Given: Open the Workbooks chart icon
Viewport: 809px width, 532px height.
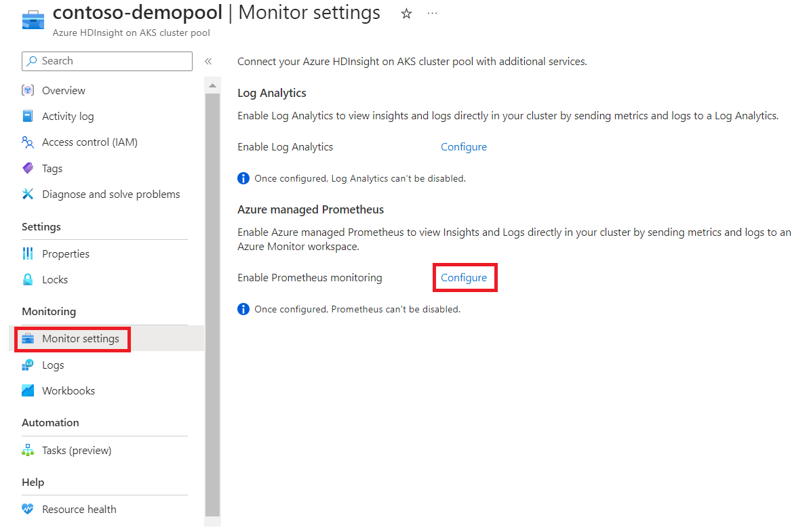Looking at the screenshot, I should point(28,390).
